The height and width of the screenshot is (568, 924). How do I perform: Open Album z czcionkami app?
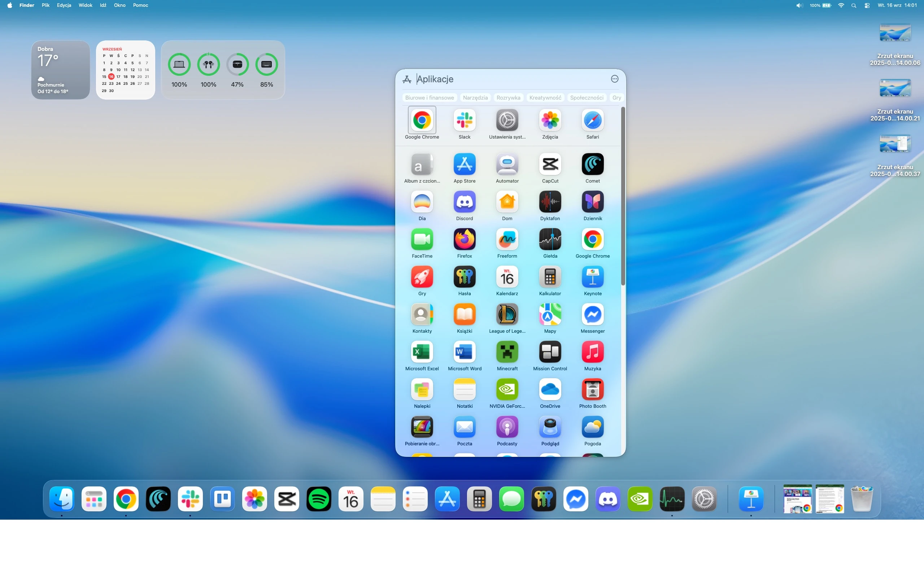pyautogui.click(x=422, y=164)
